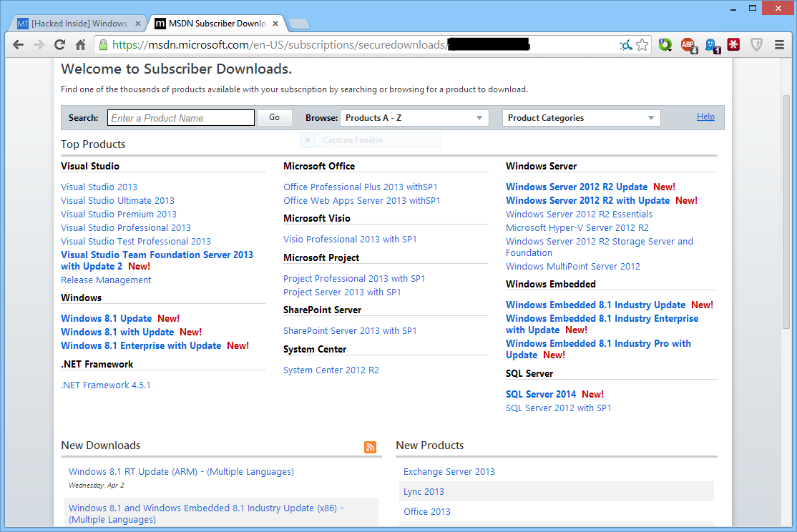Open the Visual Studio Ultimate 2013 link

tap(117, 201)
